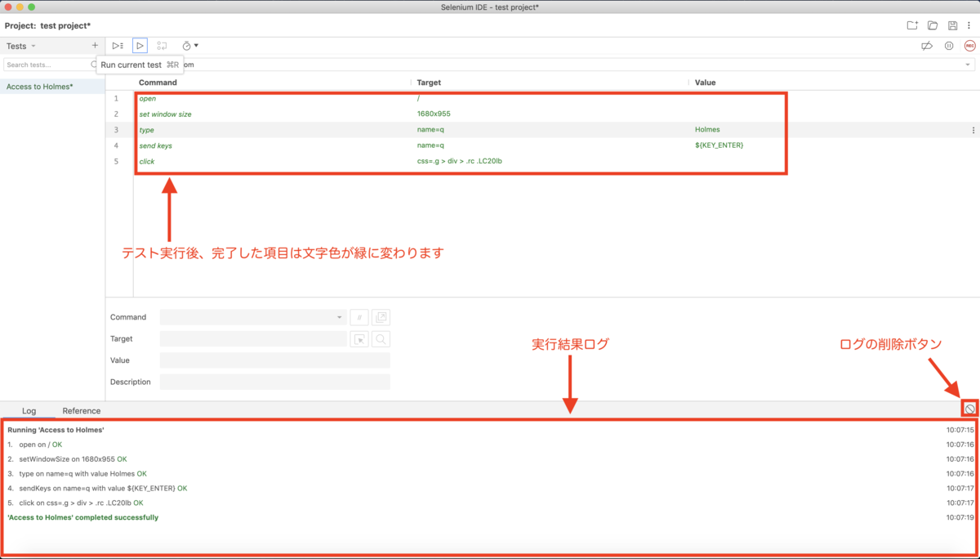Run current test with the play icon
The image size is (980, 559).
tap(140, 45)
